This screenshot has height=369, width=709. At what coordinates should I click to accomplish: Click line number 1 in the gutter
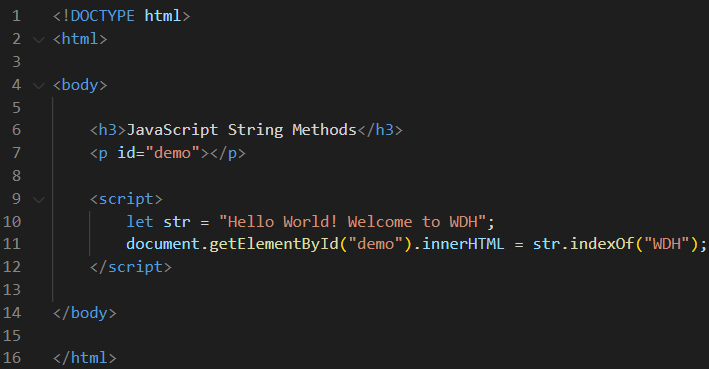[16, 16]
